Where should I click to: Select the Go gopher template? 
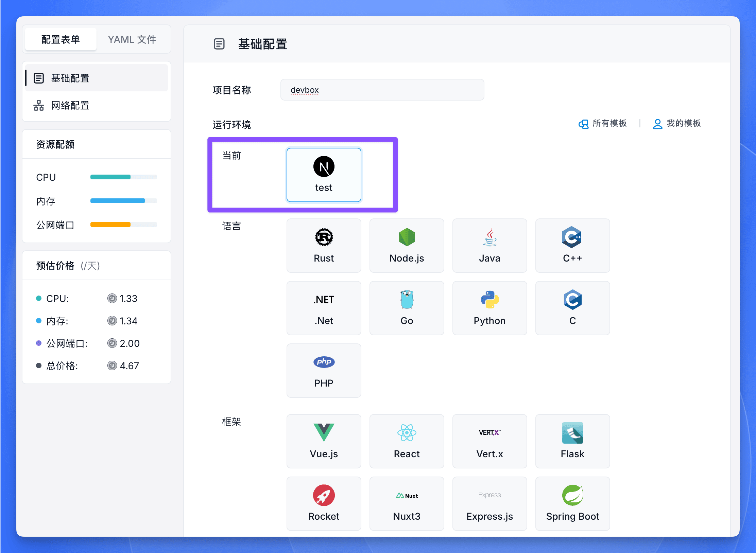click(407, 308)
